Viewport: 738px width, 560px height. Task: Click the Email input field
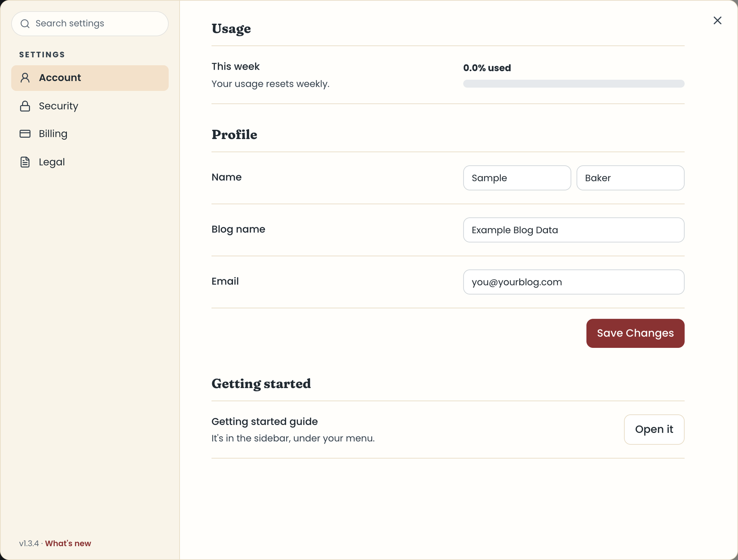pos(574,282)
